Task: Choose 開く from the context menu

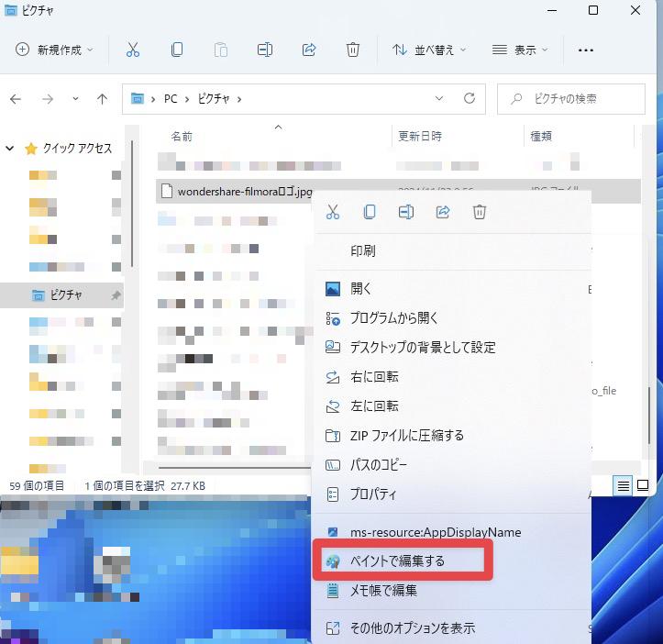Action: pos(453,289)
